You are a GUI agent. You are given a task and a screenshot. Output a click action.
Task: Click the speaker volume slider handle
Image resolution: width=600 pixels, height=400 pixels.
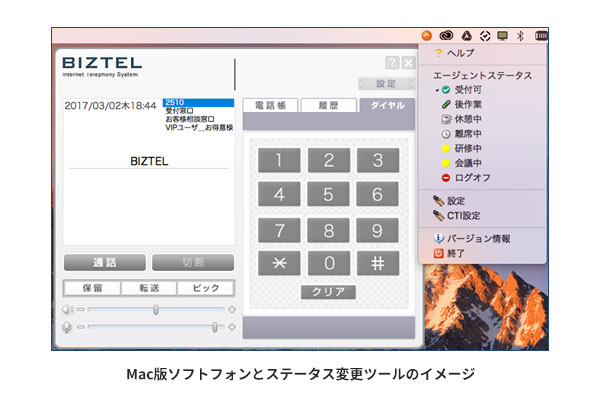click(156, 310)
